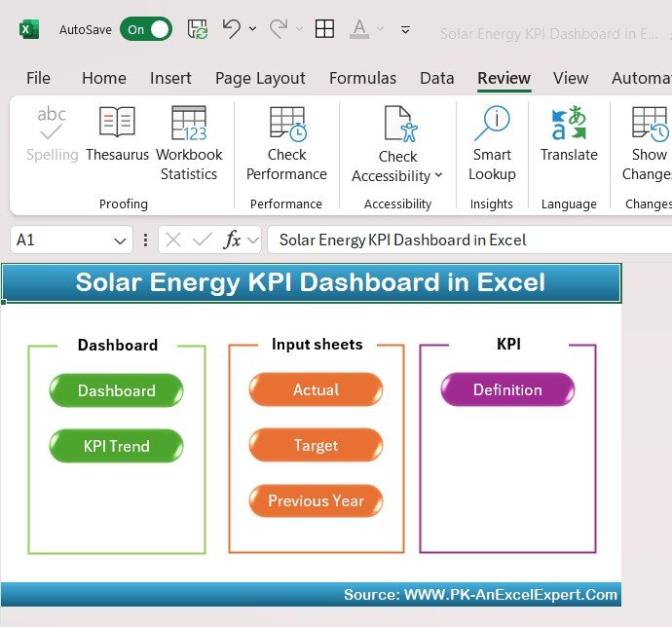The image size is (672, 627).
Task: Open the Actual input sheet button
Action: click(x=316, y=389)
